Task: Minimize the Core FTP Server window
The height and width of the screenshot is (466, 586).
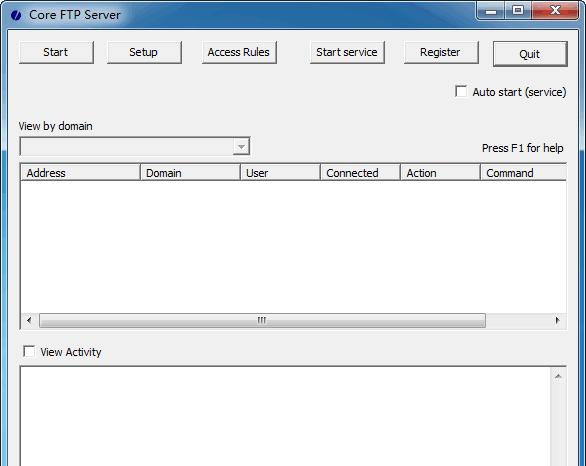Action: [491, 11]
